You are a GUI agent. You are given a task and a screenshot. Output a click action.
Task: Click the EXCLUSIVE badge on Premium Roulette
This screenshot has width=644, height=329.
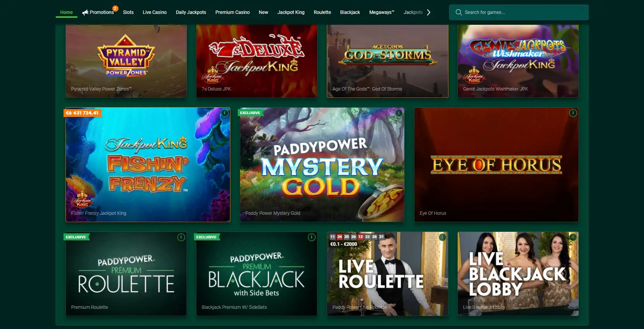click(x=76, y=237)
